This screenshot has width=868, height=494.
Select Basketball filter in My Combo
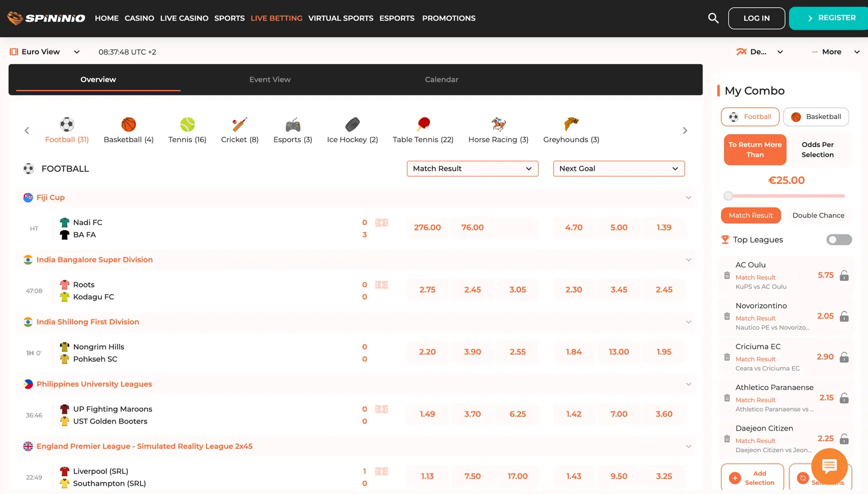tap(816, 117)
